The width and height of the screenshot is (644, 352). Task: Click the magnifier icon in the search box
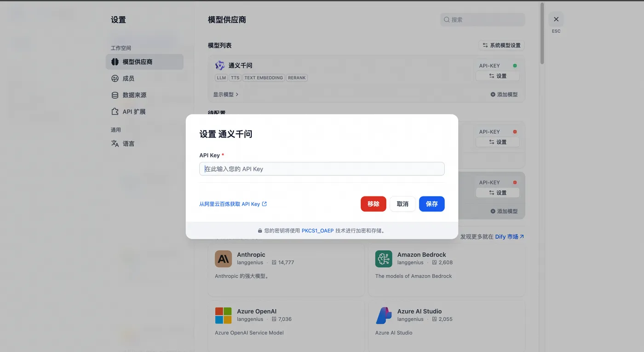pos(447,20)
